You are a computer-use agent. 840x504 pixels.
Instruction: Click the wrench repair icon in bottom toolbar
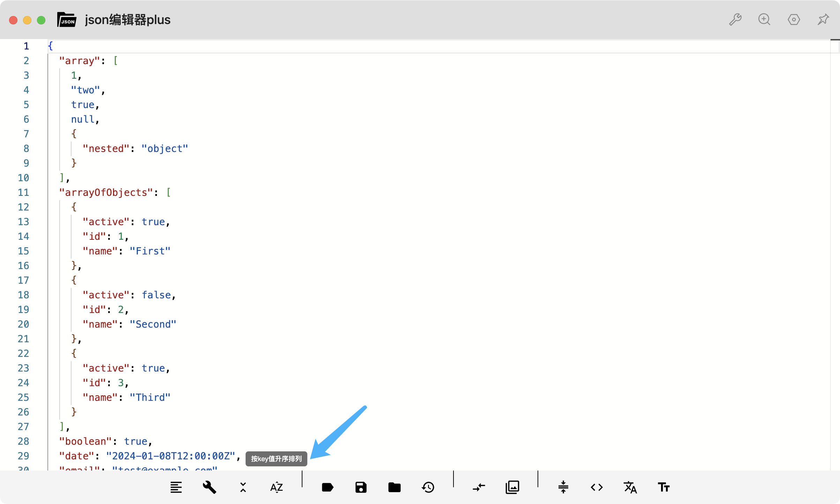[210, 487]
